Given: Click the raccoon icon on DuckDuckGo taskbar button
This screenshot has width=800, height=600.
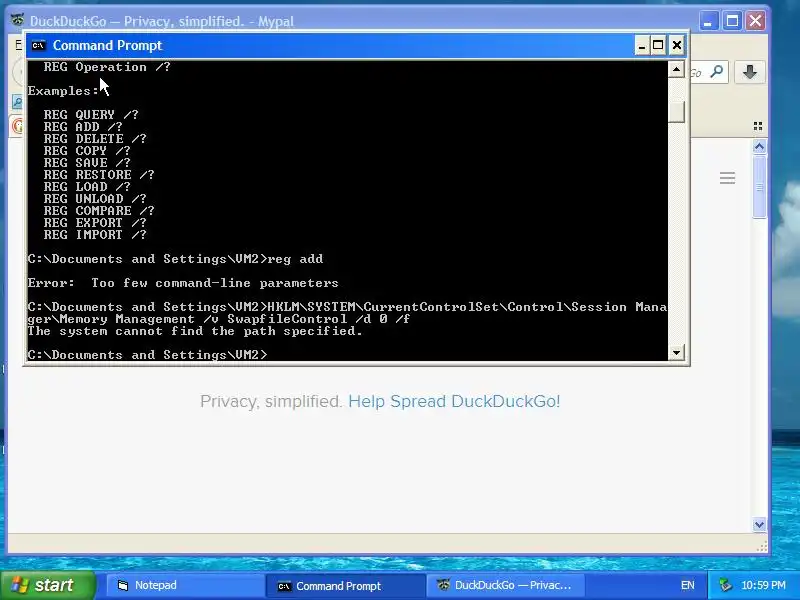Looking at the screenshot, I should [443, 585].
